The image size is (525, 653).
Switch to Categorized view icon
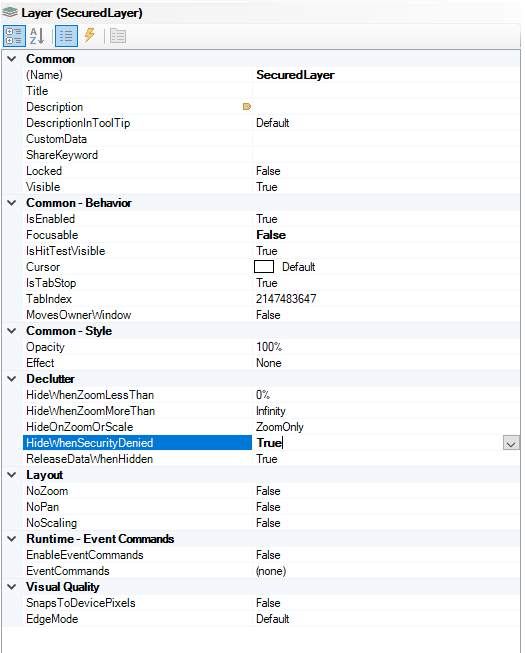pyautogui.click(x=14, y=36)
